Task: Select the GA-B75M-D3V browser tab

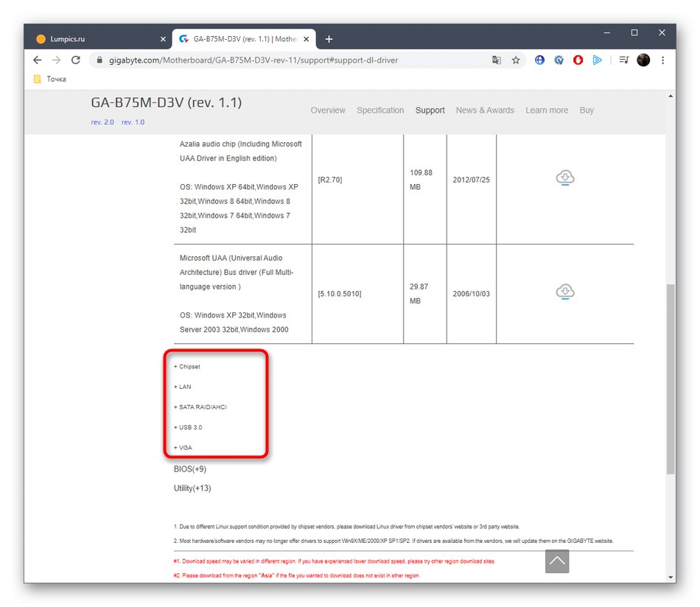Action: 244,39
